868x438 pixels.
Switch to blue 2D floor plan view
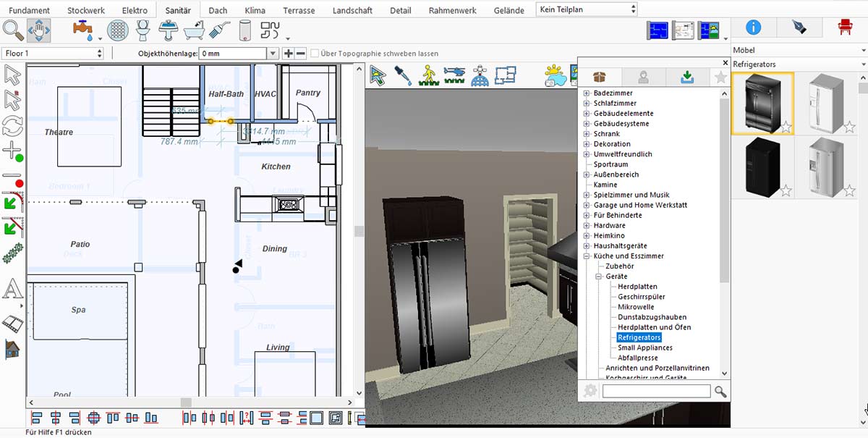click(658, 30)
